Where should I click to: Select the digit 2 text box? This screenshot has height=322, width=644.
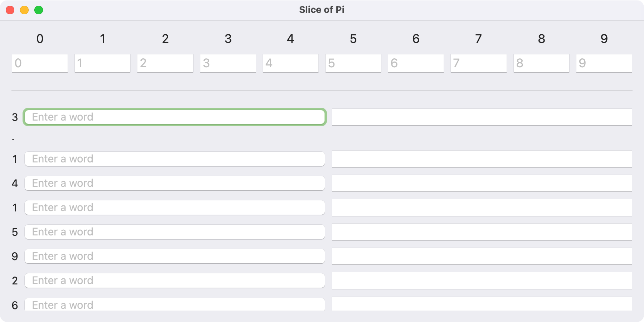(x=165, y=63)
